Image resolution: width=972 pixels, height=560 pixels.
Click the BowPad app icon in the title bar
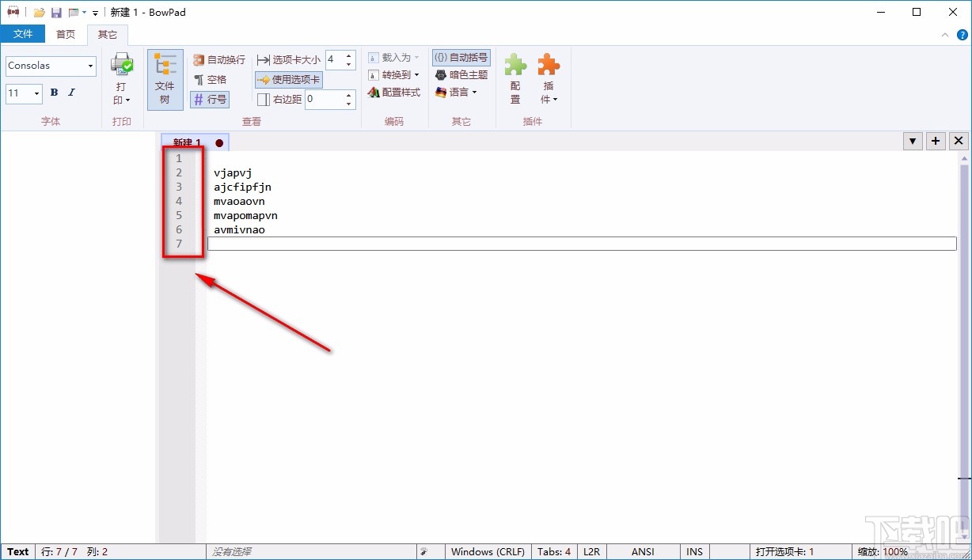point(13,13)
